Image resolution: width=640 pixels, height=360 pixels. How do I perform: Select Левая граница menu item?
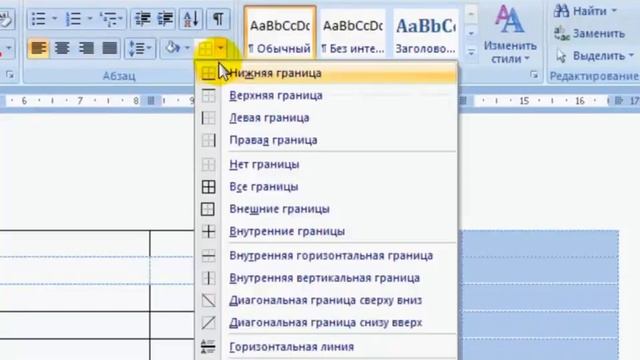pyautogui.click(x=326, y=118)
